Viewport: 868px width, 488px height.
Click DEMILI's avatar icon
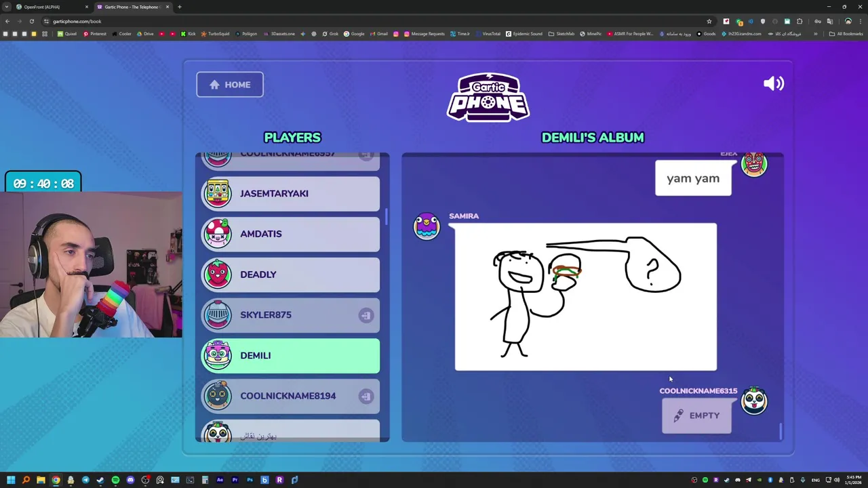point(218,355)
